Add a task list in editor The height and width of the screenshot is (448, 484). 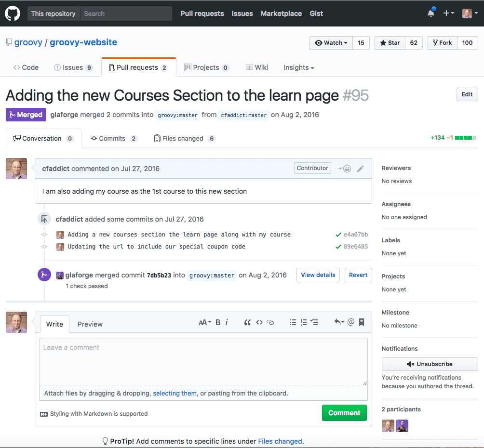314,323
